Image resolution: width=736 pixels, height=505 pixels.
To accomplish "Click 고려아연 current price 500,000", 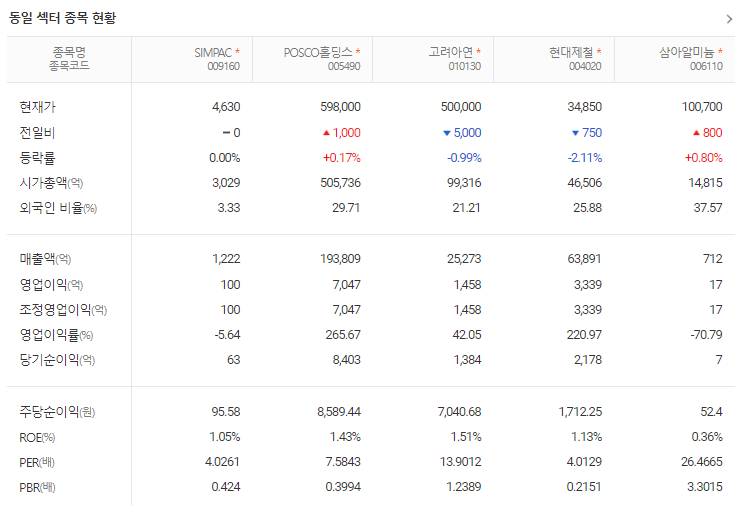I will click(x=461, y=107).
